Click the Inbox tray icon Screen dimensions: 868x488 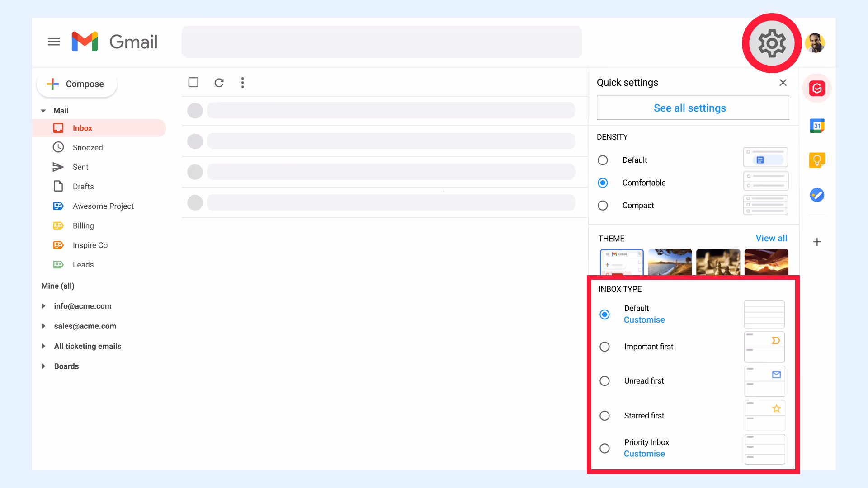[58, 128]
